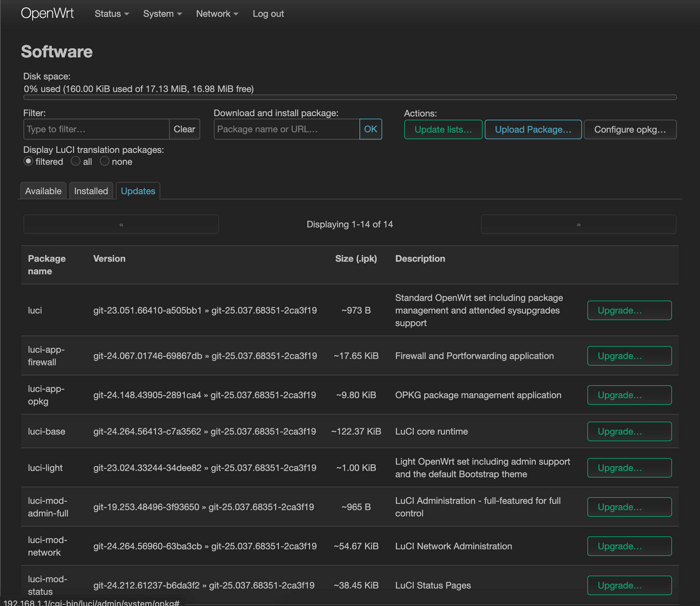Switch to the Installed tab
This screenshot has height=606, width=700.
[91, 191]
